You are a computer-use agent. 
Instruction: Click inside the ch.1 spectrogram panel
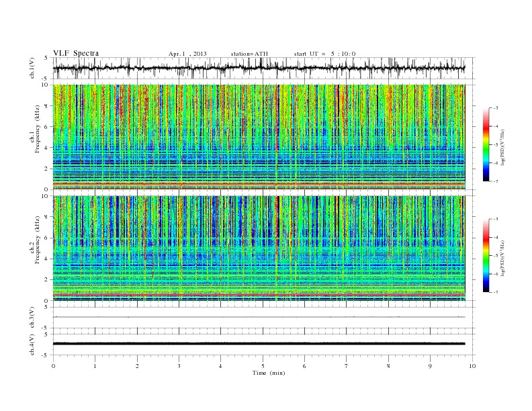[259, 137]
